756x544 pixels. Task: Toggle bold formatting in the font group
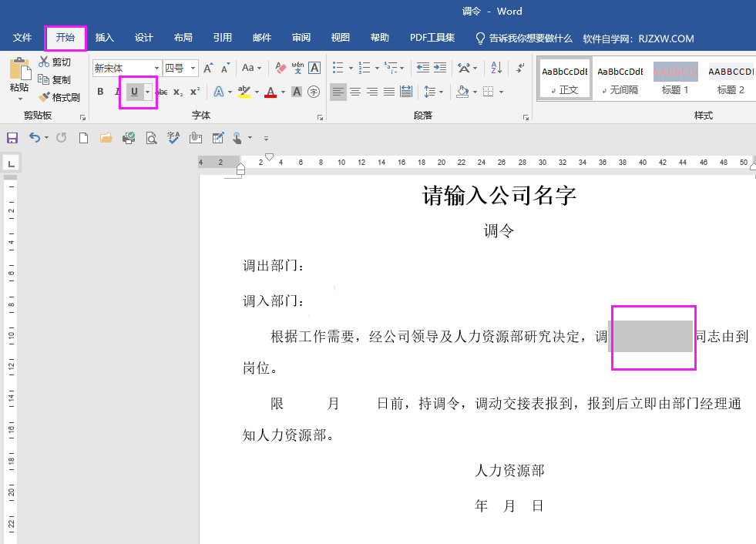[x=100, y=92]
